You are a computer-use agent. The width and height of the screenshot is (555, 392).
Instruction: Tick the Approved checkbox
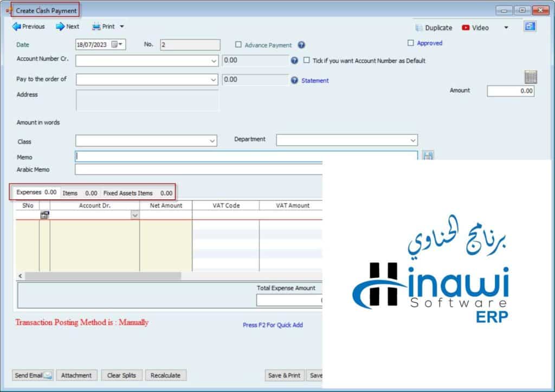click(x=411, y=43)
